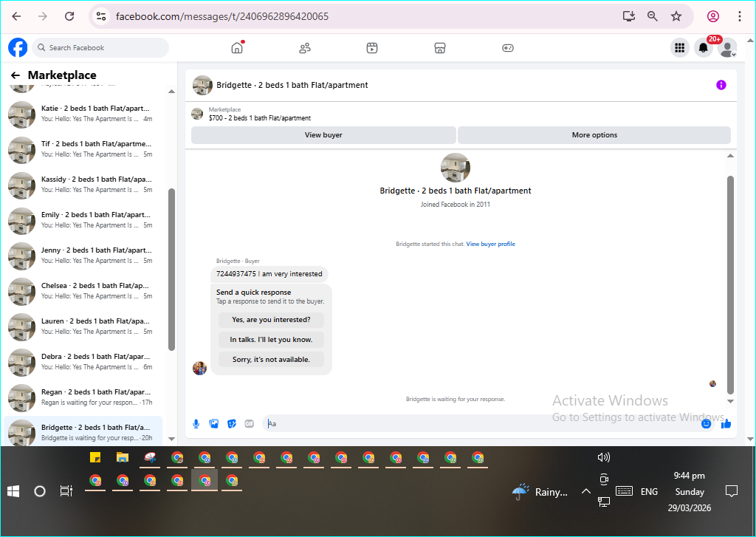This screenshot has height=537, width=756.
Task: Click Bridgette's profile photo in chat center
Action: pos(455,168)
